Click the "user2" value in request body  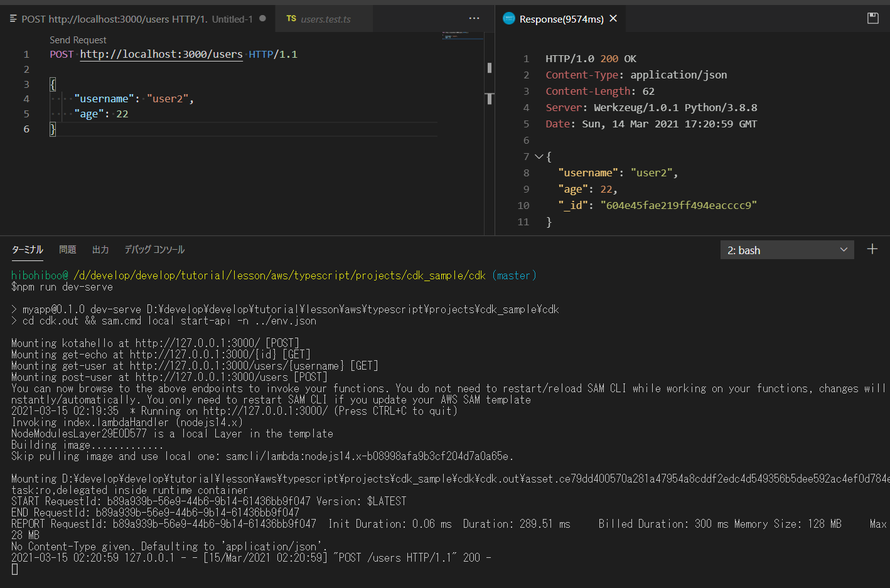click(x=168, y=99)
